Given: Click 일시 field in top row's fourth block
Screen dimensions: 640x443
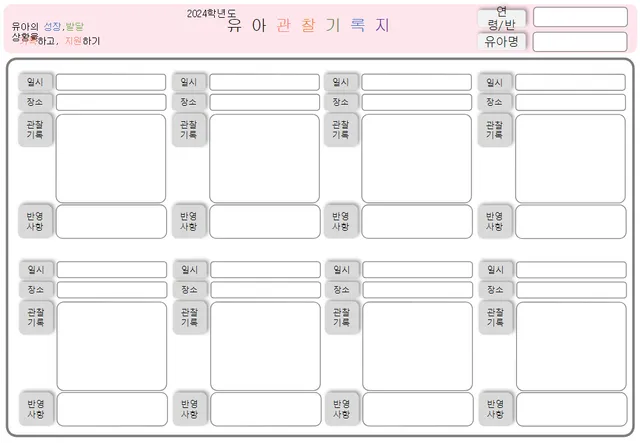Looking at the screenshot, I should pos(570,82).
